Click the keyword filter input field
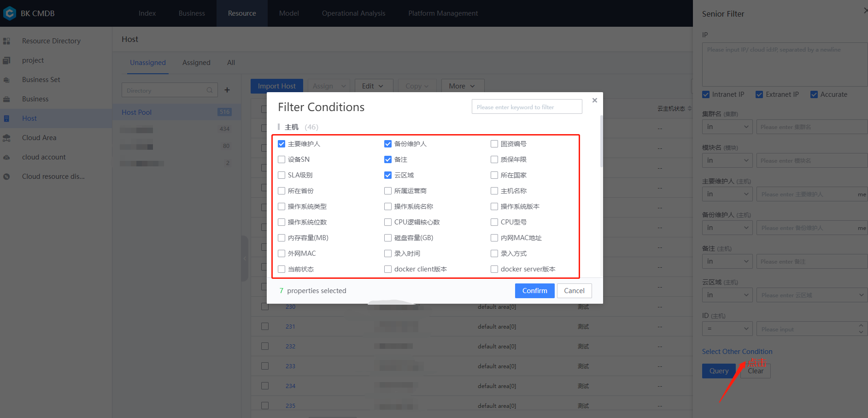868x418 pixels. pos(527,107)
